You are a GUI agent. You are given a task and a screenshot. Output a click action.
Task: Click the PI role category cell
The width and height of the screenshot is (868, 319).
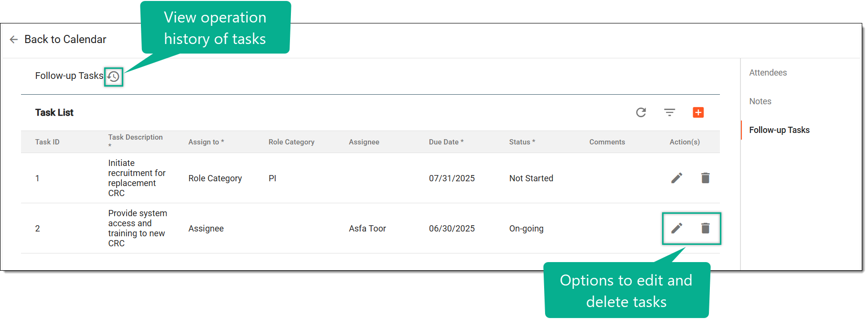coord(272,178)
